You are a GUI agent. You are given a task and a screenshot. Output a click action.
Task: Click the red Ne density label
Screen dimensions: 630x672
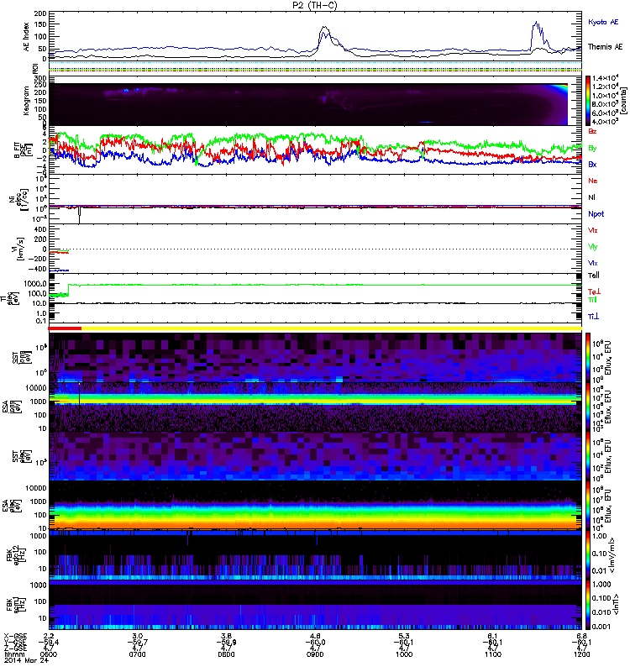tap(594, 181)
